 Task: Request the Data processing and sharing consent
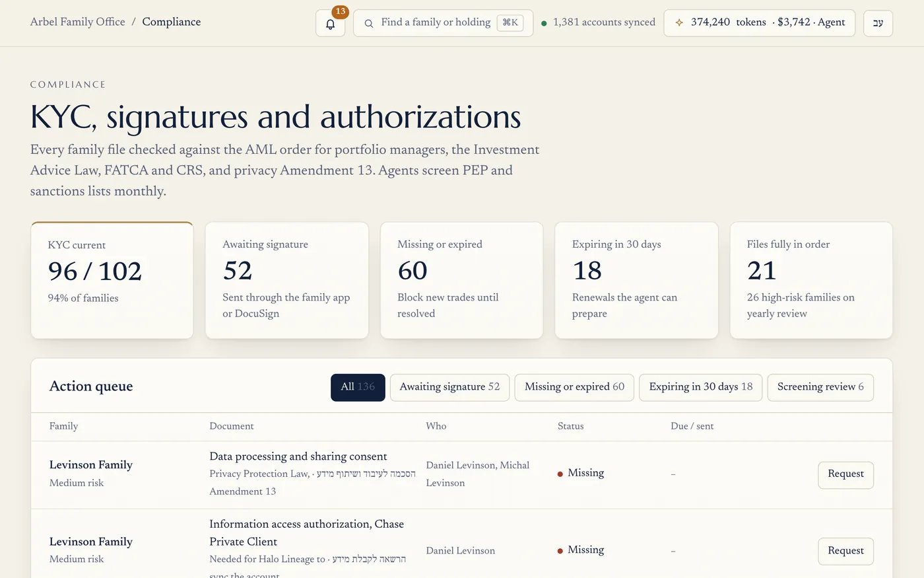point(845,475)
